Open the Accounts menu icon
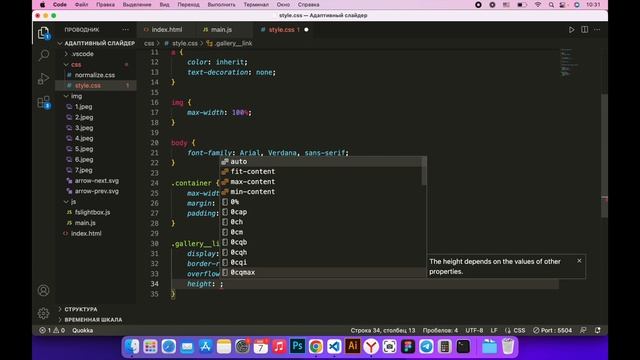 43,290
